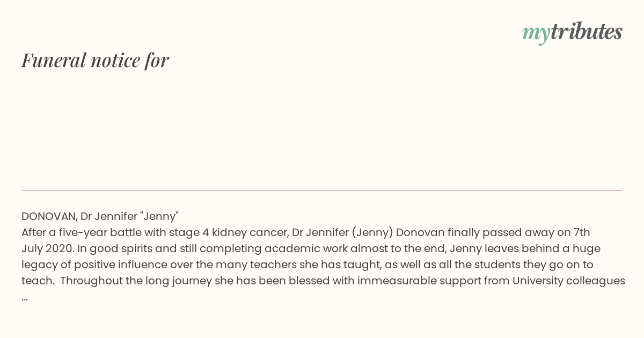Open the DONOVAN, Dr Jennifer "Jenny" name line
644x338 pixels.
(100, 216)
